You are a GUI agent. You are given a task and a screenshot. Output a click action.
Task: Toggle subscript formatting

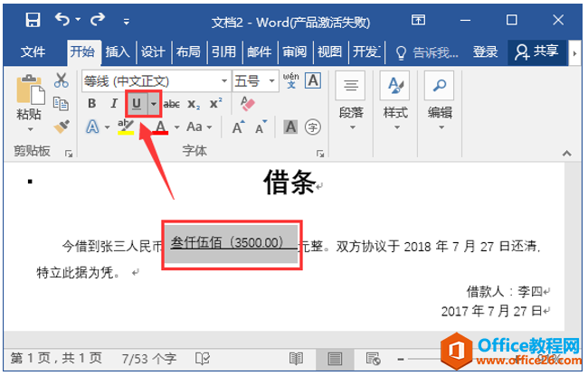click(194, 104)
